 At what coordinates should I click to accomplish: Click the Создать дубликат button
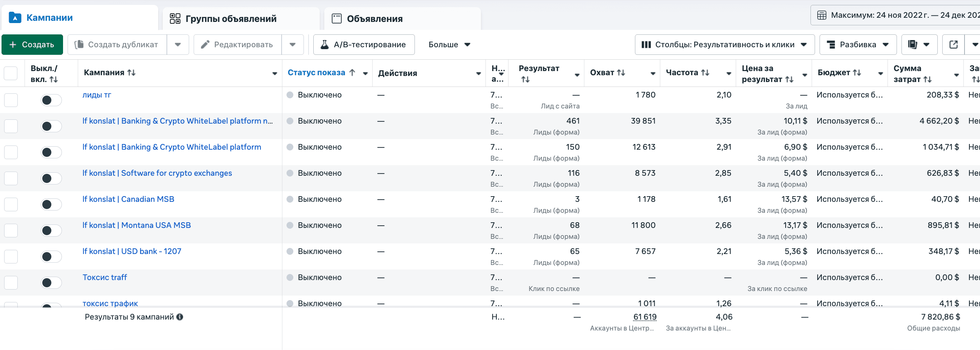117,45
